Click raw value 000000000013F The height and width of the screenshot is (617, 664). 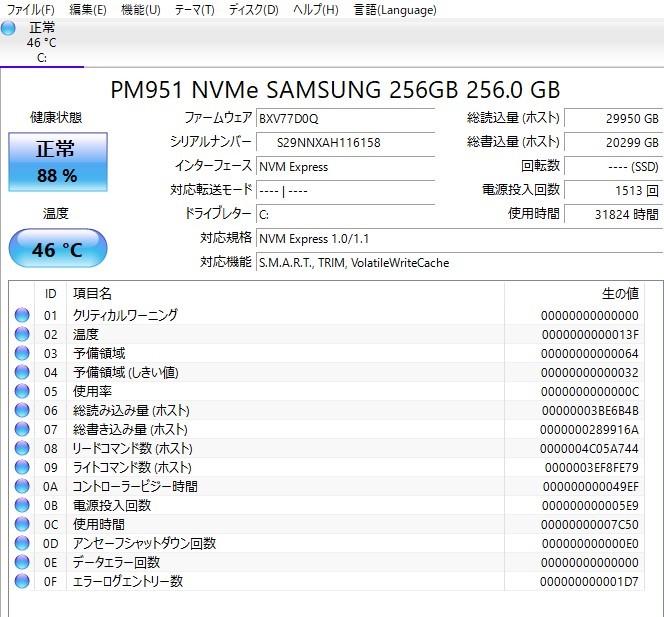point(590,335)
